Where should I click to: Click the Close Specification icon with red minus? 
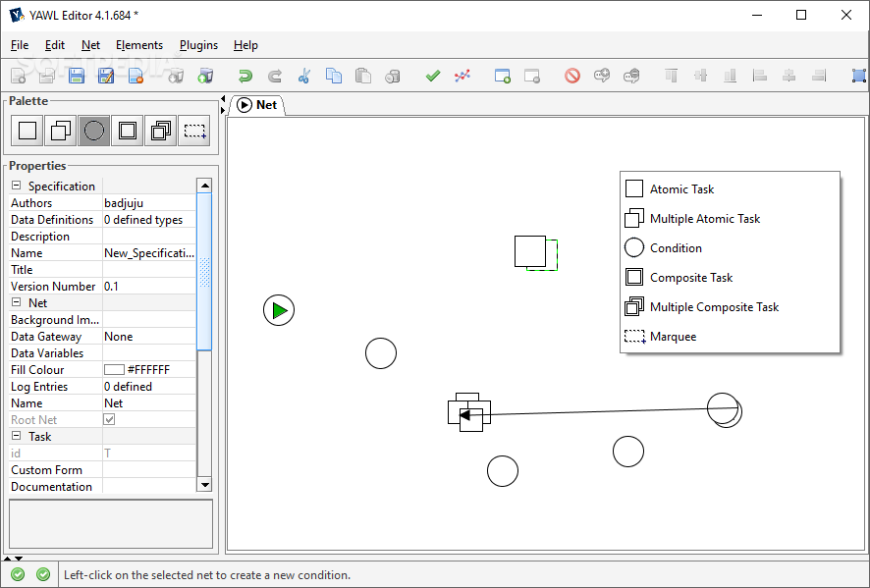(x=136, y=76)
